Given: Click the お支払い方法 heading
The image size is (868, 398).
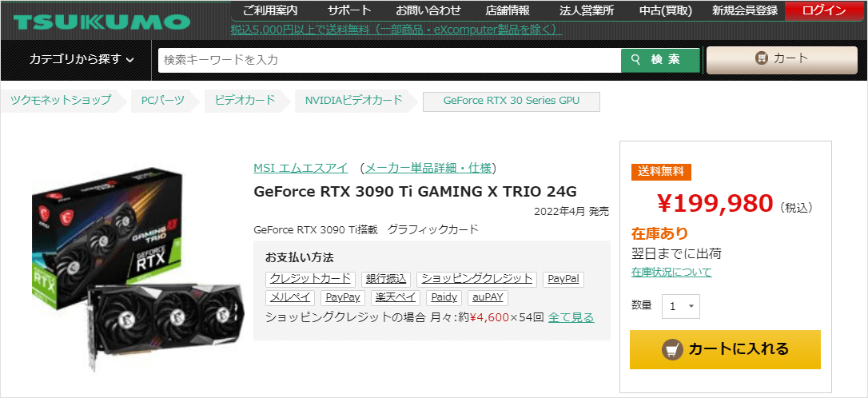Looking at the screenshot, I should click(300, 258).
